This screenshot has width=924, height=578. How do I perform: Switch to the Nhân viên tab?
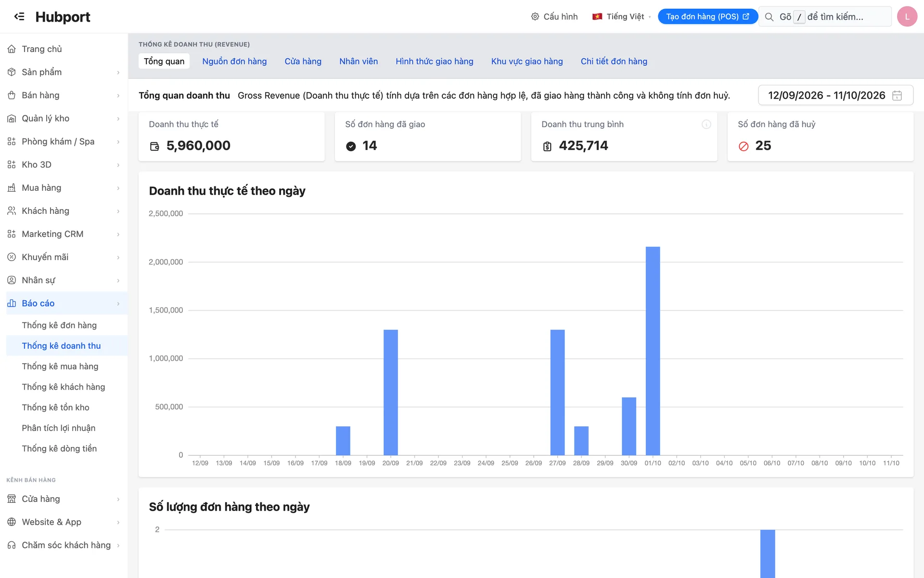359,61
